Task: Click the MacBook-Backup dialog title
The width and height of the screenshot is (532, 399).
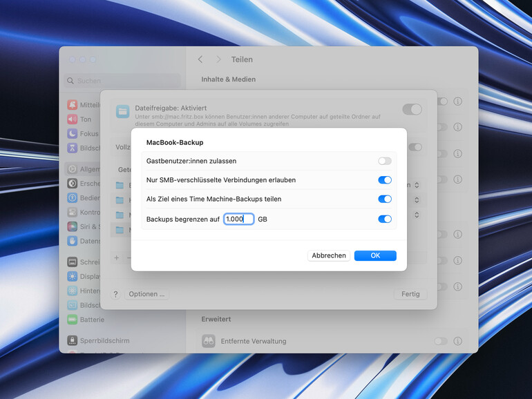Action: (175, 142)
